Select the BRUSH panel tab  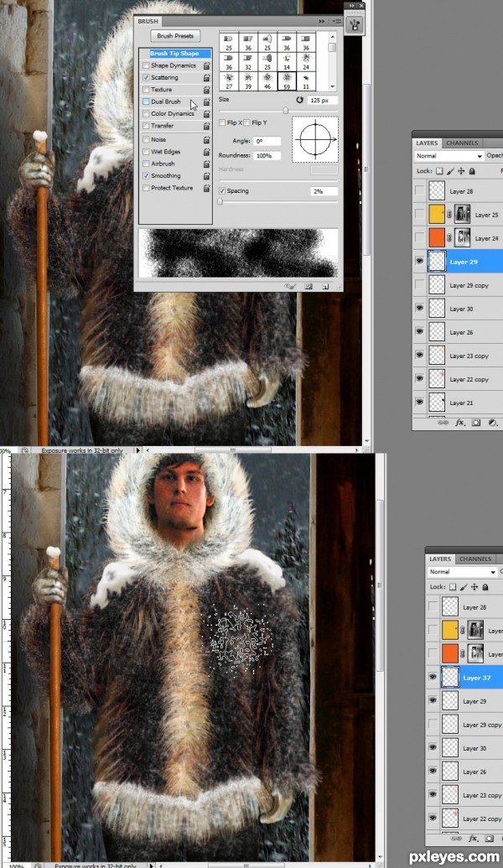tap(148, 21)
